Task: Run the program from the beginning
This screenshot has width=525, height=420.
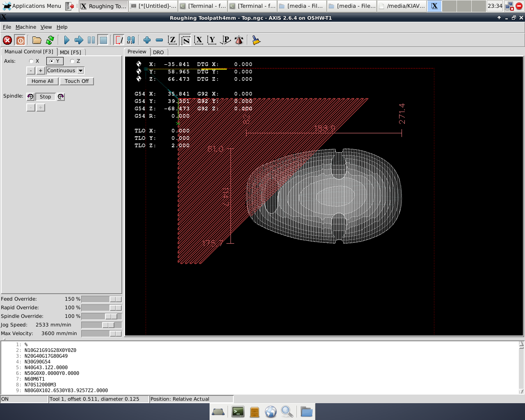Action: pyautogui.click(x=66, y=40)
